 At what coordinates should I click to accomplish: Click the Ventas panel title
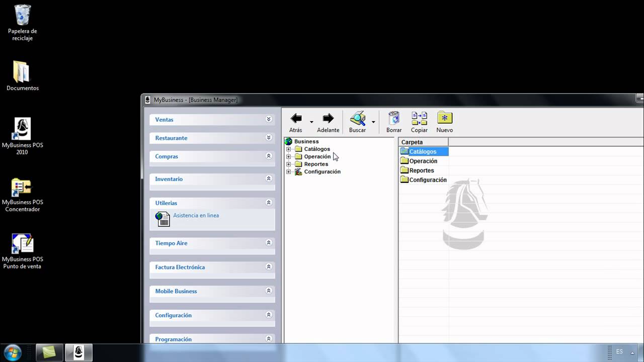point(164,120)
